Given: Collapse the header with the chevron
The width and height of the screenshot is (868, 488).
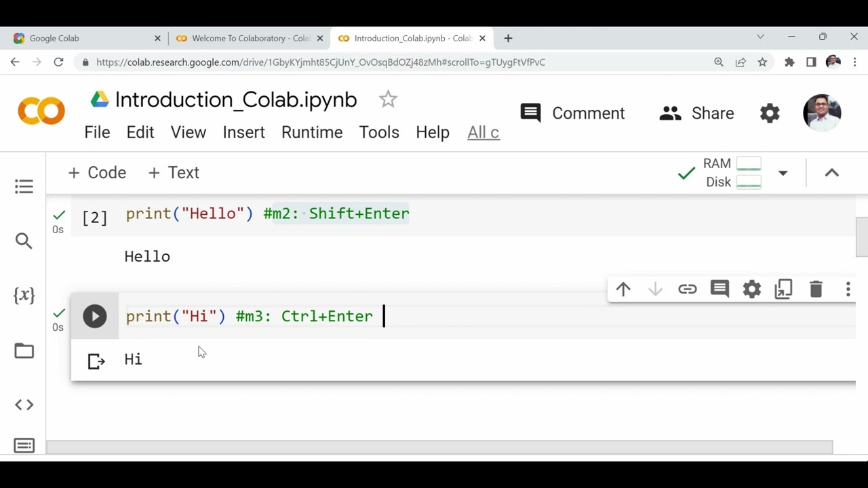Looking at the screenshot, I should click(x=831, y=173).
